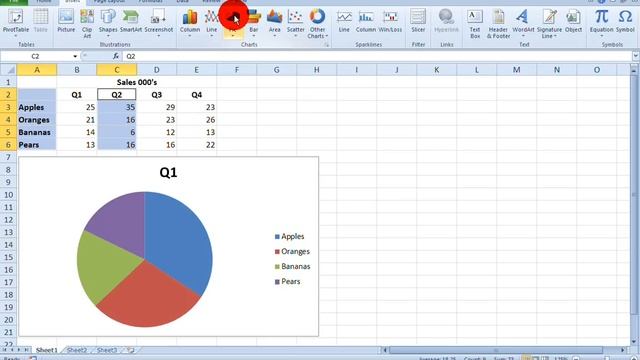This screenshot has width=640, height=360.
Task: Open the dropdown arrow under PivotTable
Action: tap(16, 36)
